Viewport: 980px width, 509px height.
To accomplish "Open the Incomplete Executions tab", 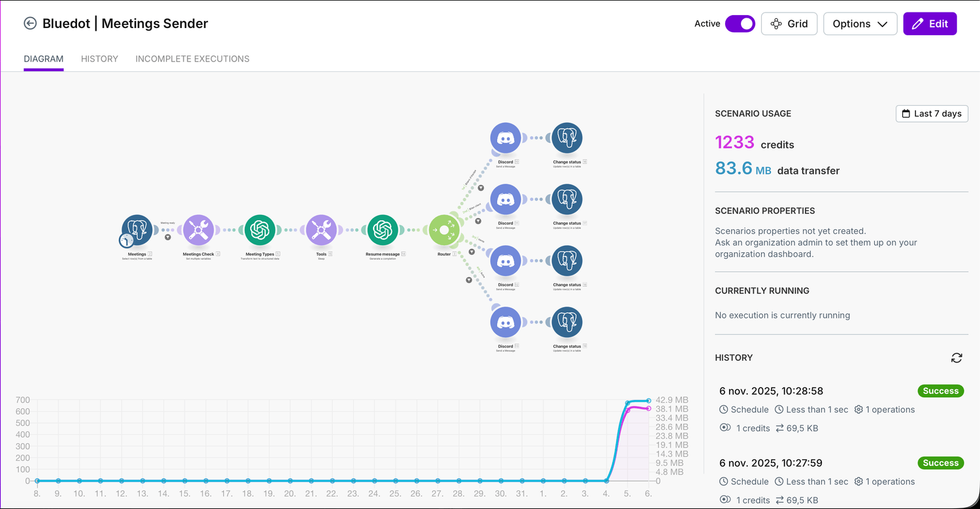I will 192,59.
